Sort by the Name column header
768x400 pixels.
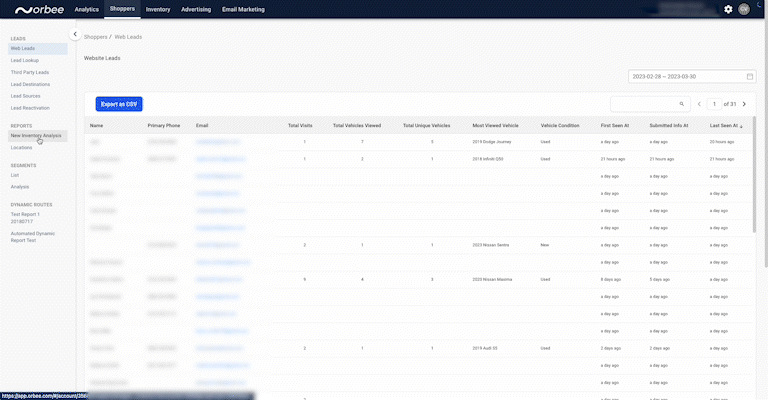pos(96,126)
